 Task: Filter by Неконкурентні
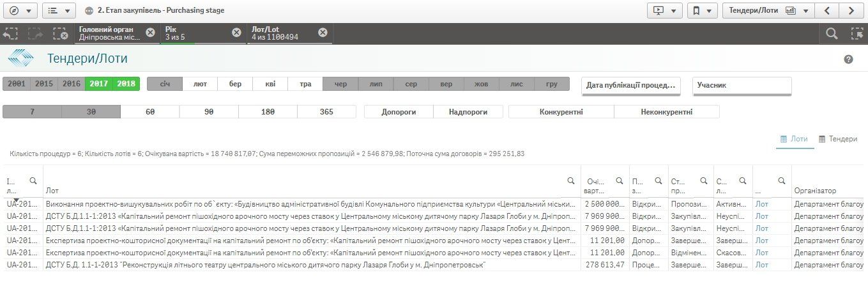coord(666,111)
